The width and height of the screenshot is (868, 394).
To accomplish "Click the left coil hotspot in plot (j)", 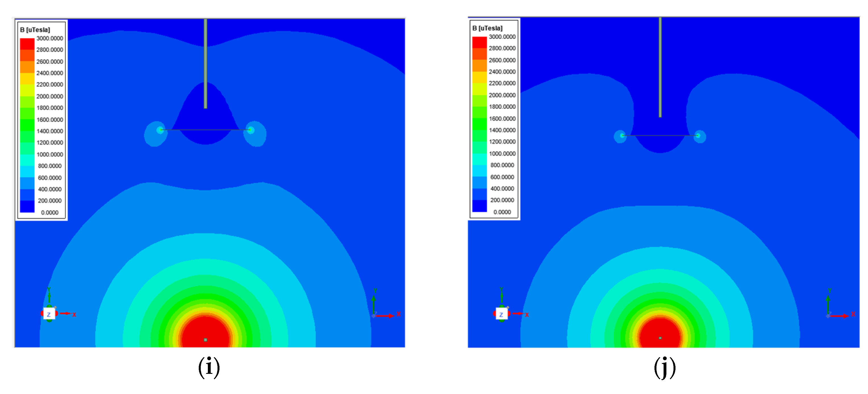I will [x=622, y=135].
